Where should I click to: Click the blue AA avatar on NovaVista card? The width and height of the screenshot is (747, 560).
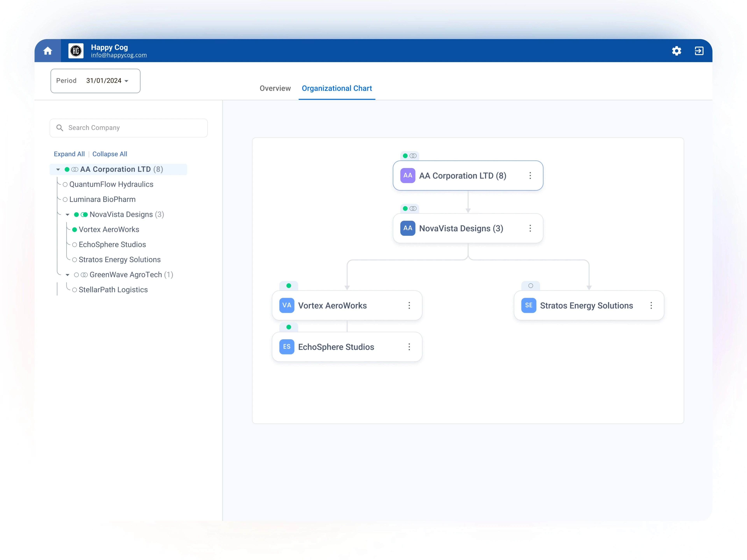click(x=408, y=228)
